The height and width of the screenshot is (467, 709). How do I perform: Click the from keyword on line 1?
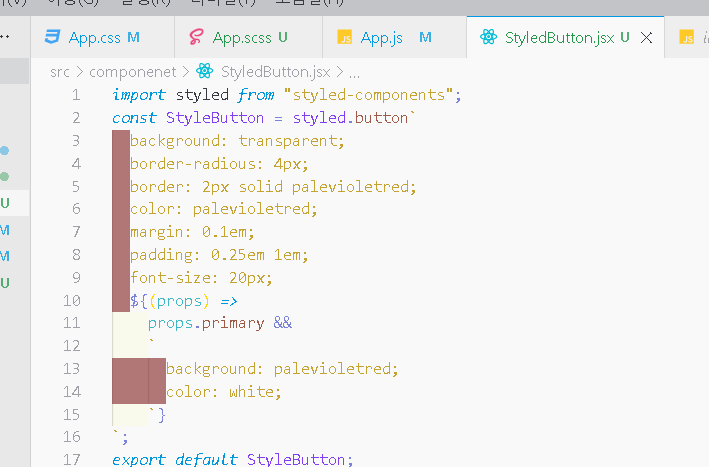(256, 95)
